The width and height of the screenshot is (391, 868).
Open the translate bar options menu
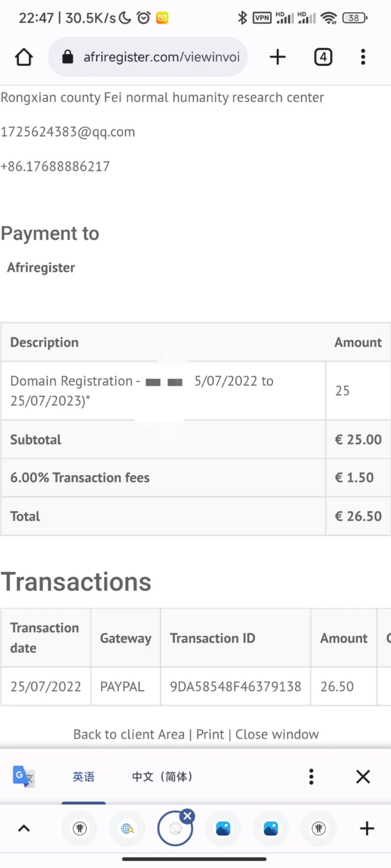(x=311, y=776)
